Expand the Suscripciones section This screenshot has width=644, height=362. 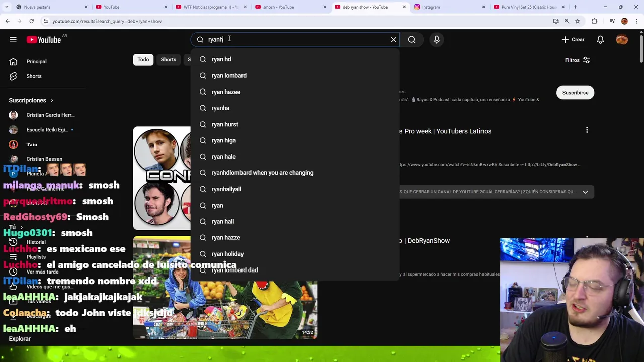click(31, 100)
